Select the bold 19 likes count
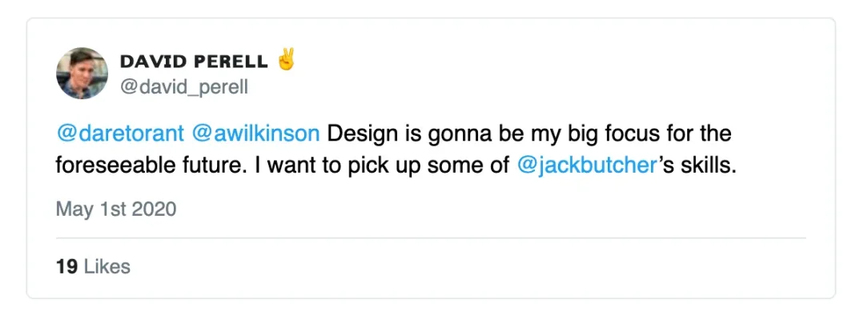This screenshot has width=868, height=315. [x=67, y=267]
